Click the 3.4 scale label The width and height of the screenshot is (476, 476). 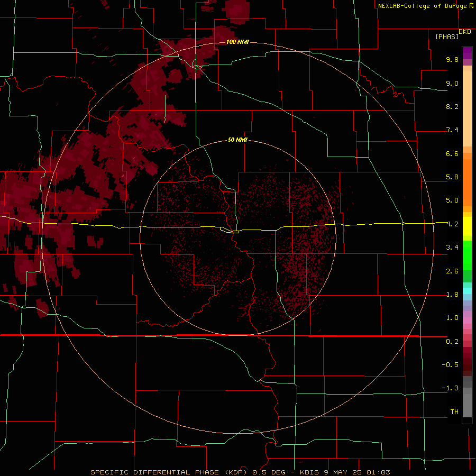[452, 248]
